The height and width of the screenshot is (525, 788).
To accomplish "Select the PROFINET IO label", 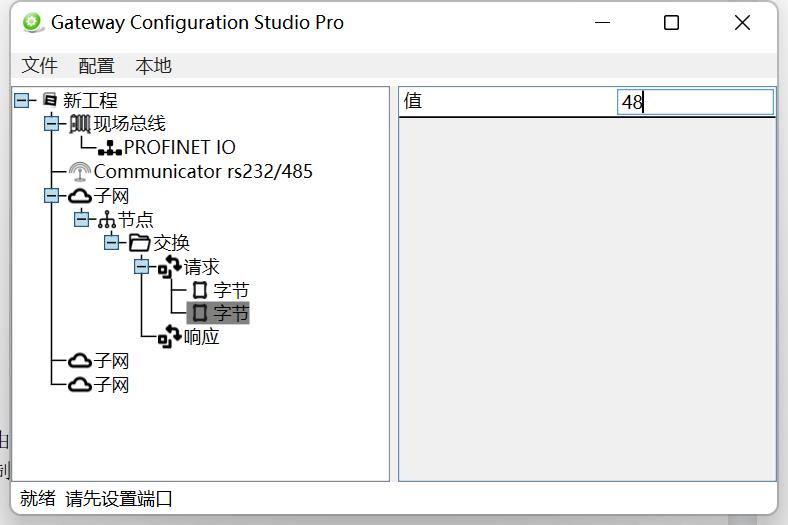I will (179, 148).
